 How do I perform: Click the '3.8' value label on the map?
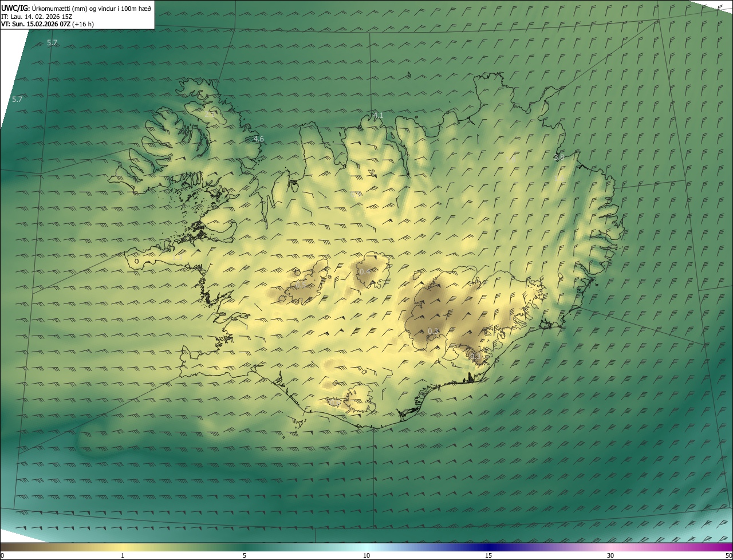click(559, 157)
